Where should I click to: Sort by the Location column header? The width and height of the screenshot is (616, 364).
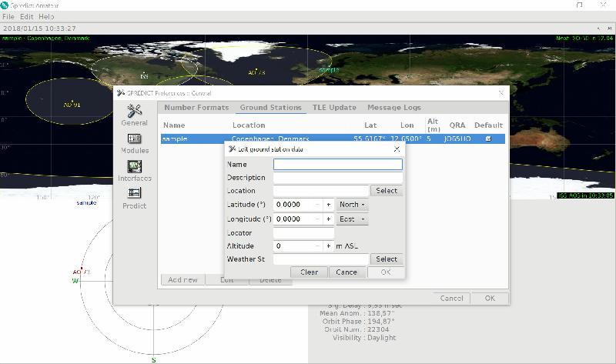(x=249, y=125)
